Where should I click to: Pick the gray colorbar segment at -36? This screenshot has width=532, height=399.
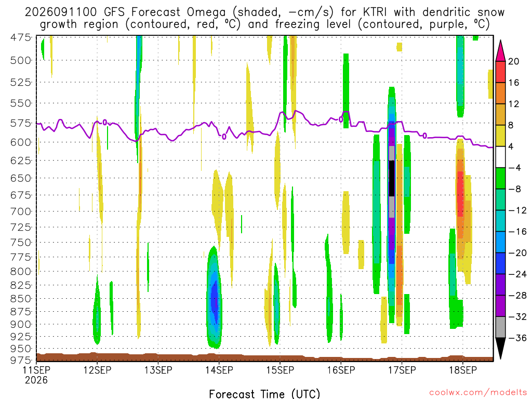500,327
